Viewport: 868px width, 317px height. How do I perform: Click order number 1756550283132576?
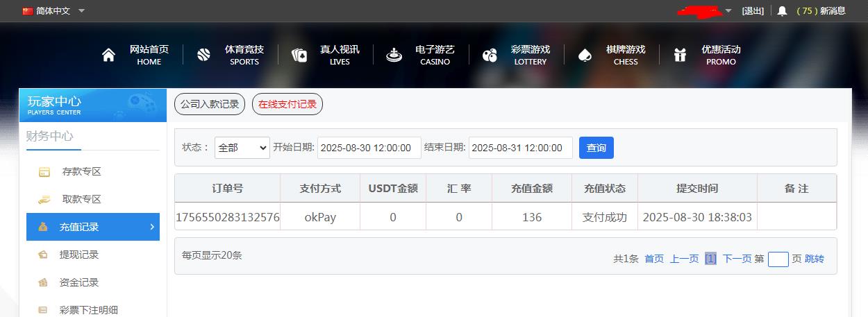click(228, 217)
